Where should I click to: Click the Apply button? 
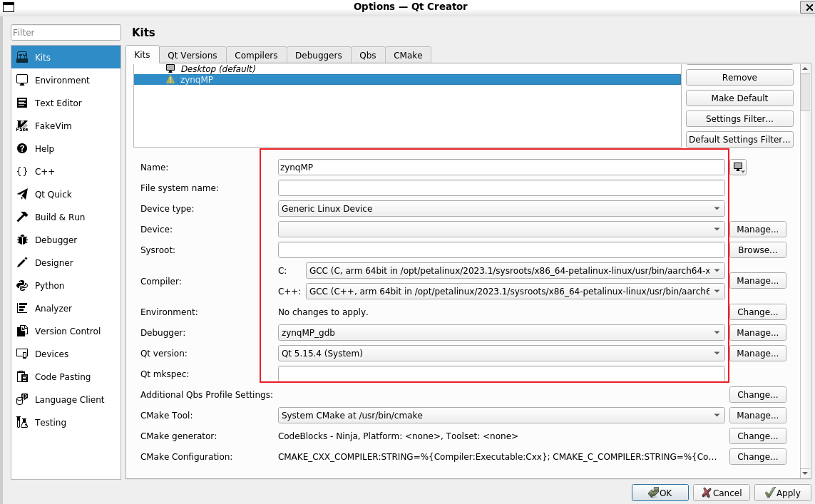783,493
